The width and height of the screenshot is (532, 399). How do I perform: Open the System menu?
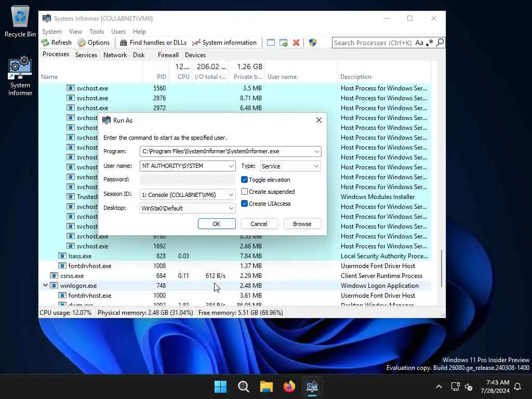click(52, 32)
